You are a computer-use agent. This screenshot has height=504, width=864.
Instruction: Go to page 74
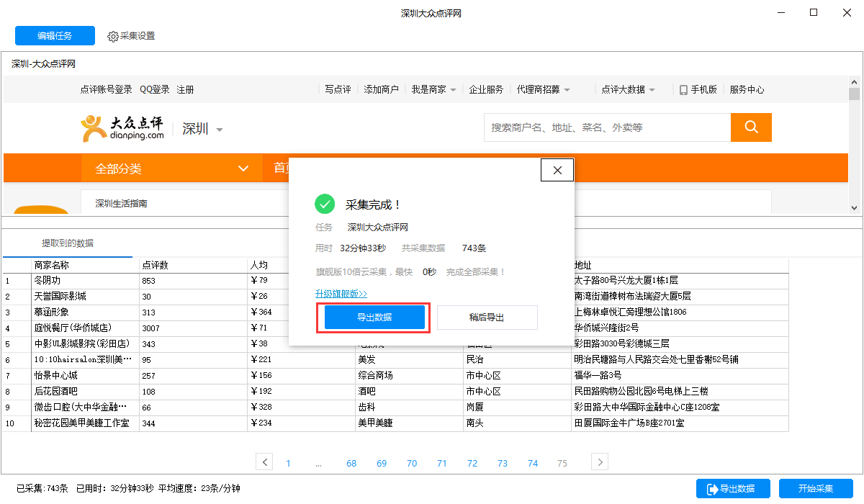[x=533, y=463]
